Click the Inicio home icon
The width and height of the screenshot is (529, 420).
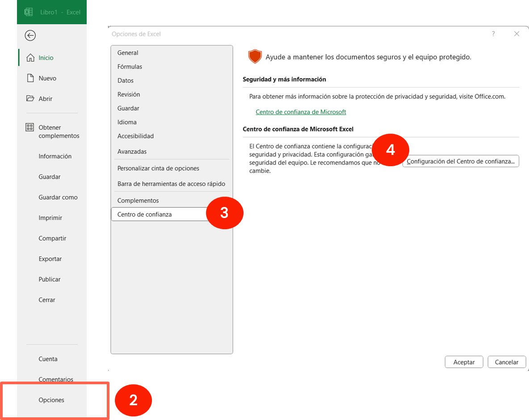tap(30, 58)
